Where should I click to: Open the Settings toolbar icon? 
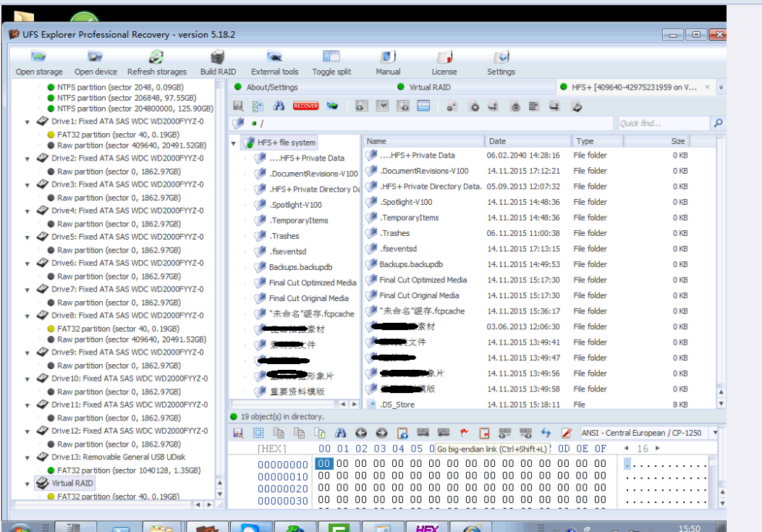click(x=501, y=57)
